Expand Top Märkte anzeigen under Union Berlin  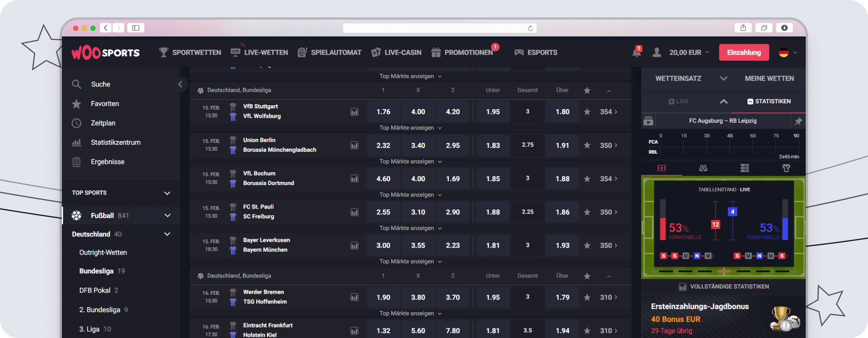410,162
